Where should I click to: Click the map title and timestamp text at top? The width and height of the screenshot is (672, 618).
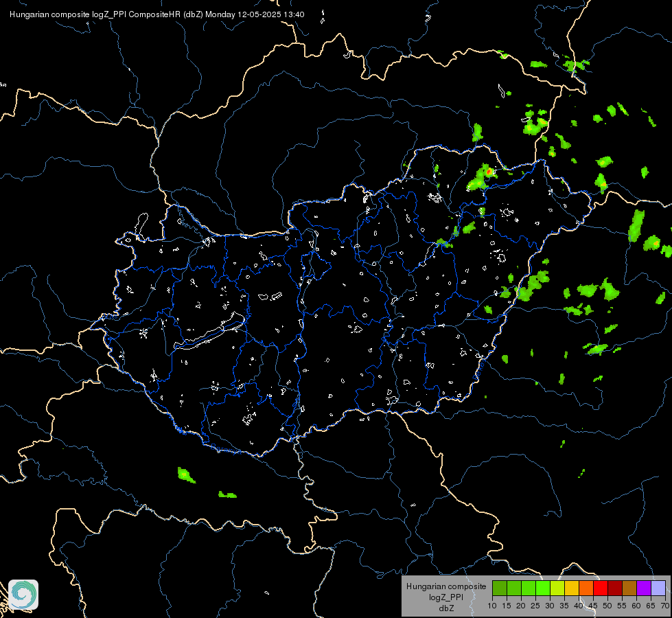coord(157,14)
